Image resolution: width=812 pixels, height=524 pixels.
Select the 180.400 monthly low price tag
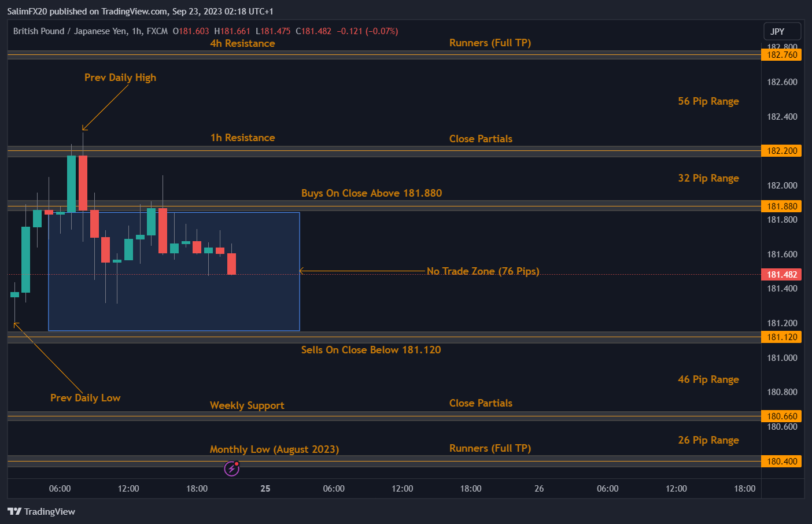[x=781, y=462]
